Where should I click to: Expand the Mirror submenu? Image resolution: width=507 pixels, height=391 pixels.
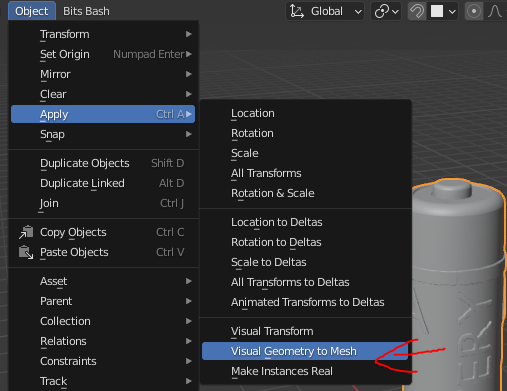[x=103, y=74]
